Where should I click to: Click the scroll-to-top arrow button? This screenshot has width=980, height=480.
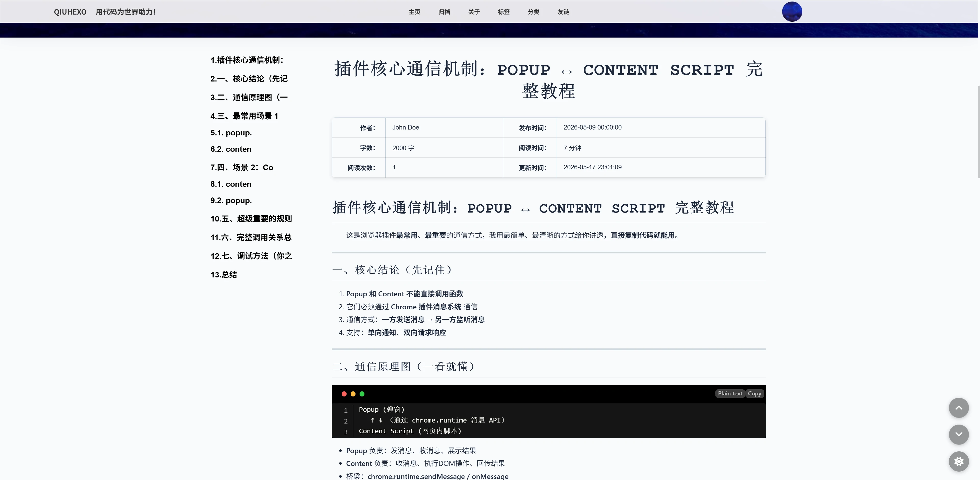point(959,408)
